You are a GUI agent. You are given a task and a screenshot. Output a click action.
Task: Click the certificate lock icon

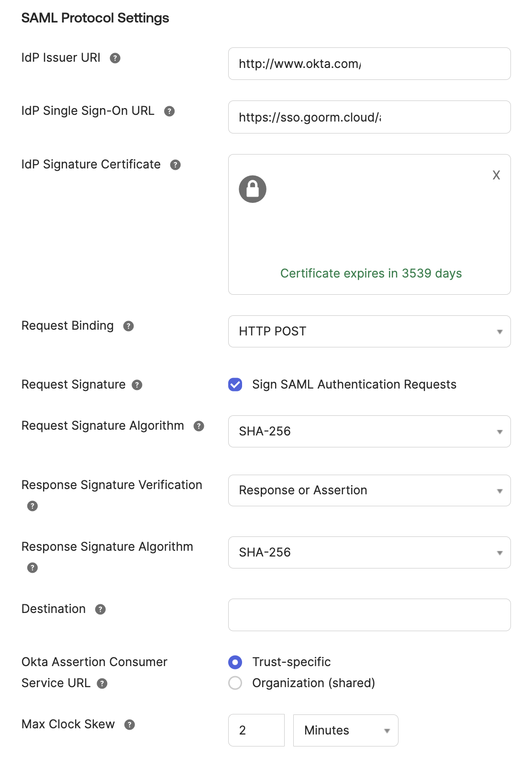[x=253, y=189]
